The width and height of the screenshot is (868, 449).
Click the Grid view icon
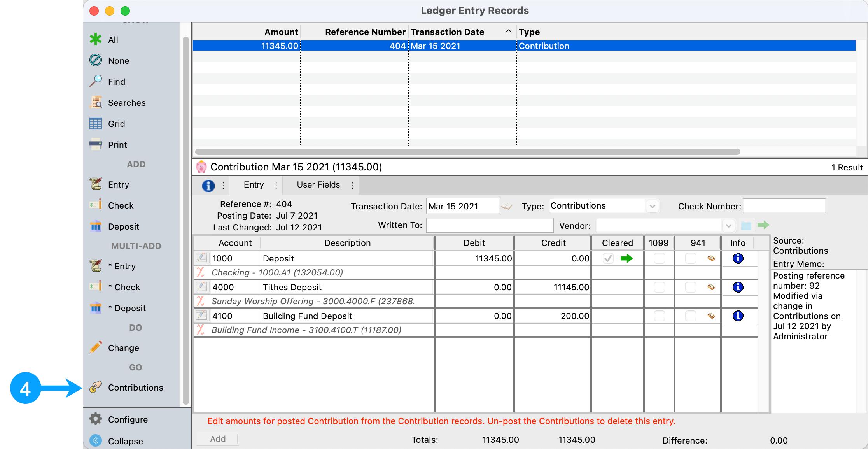tap(96, 124)
